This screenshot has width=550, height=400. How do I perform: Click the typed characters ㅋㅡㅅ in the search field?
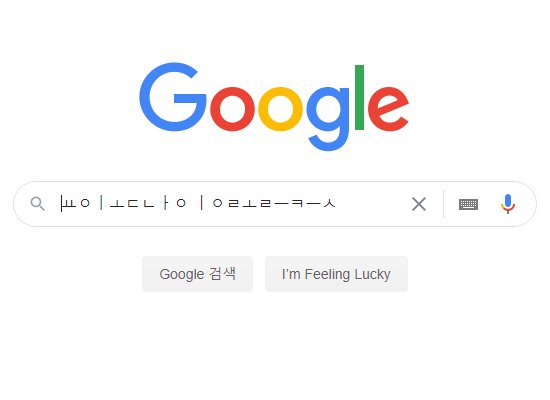tap(313, 203)
